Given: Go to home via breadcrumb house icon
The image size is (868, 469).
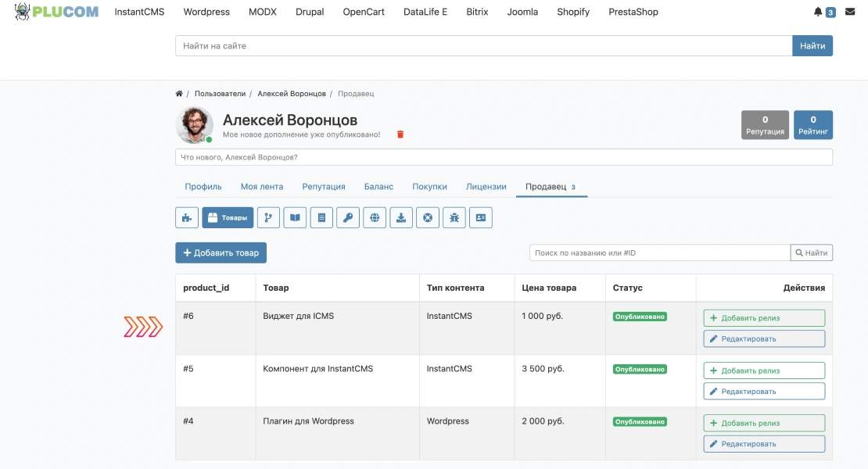Looking at the screenshot, I should pos(179,94).
